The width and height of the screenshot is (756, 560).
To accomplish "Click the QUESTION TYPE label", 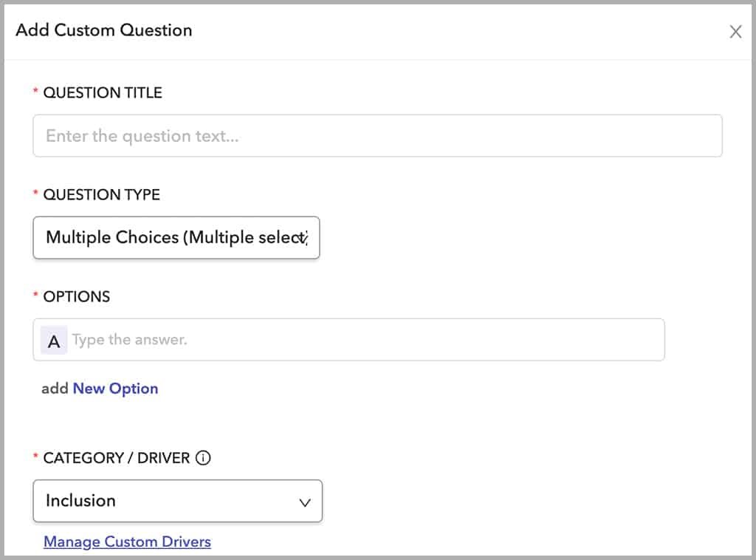I will (x=102, y=195).
